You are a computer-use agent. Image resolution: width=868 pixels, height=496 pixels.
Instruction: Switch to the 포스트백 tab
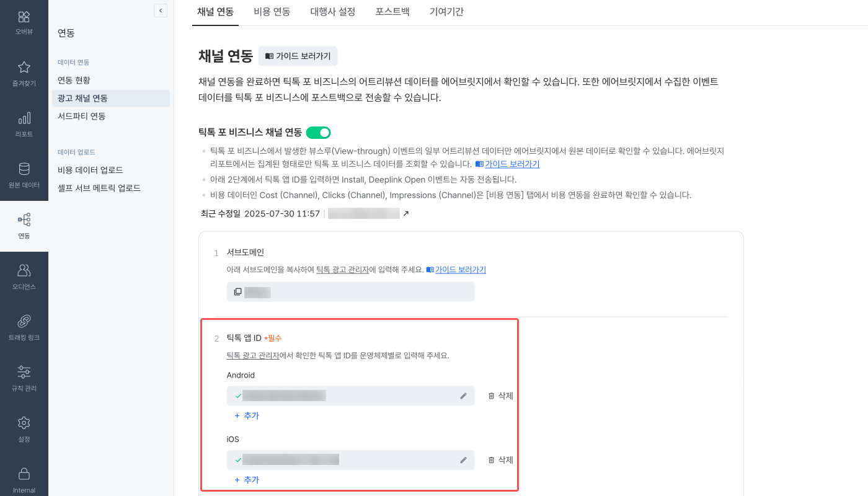click(x=392, y=12)
